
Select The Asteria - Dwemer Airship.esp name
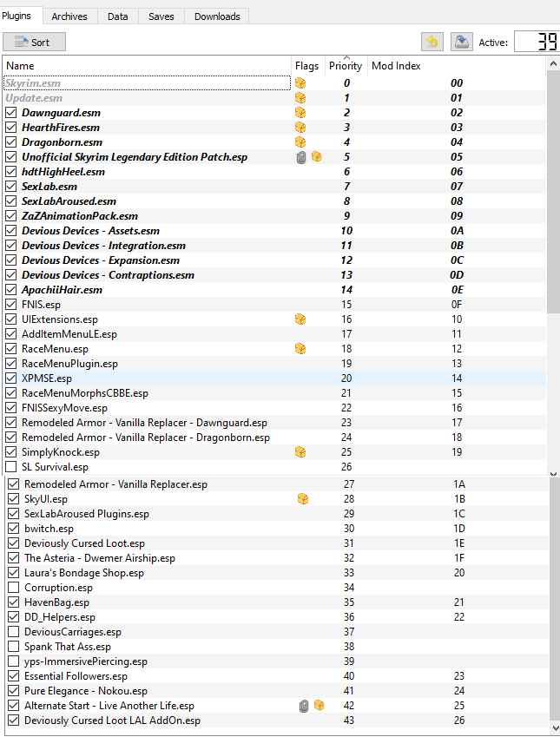point(100,558)
